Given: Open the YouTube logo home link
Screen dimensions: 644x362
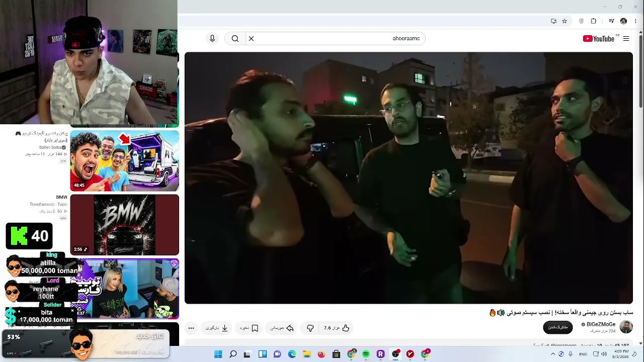Looking at the screenshot, I should pyautogui.click(x=598, y=39).
